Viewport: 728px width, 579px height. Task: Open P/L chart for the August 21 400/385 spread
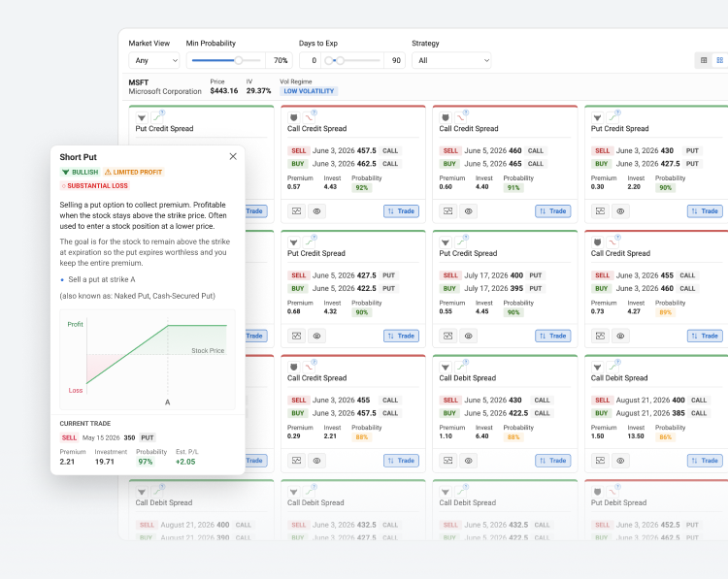(600, 461)
